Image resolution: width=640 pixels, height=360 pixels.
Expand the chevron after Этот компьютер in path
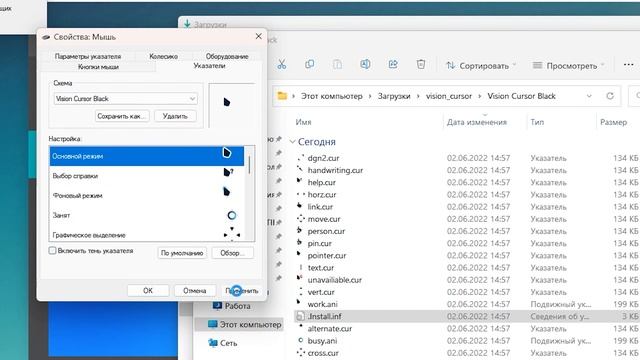click(x=370, y=96)
